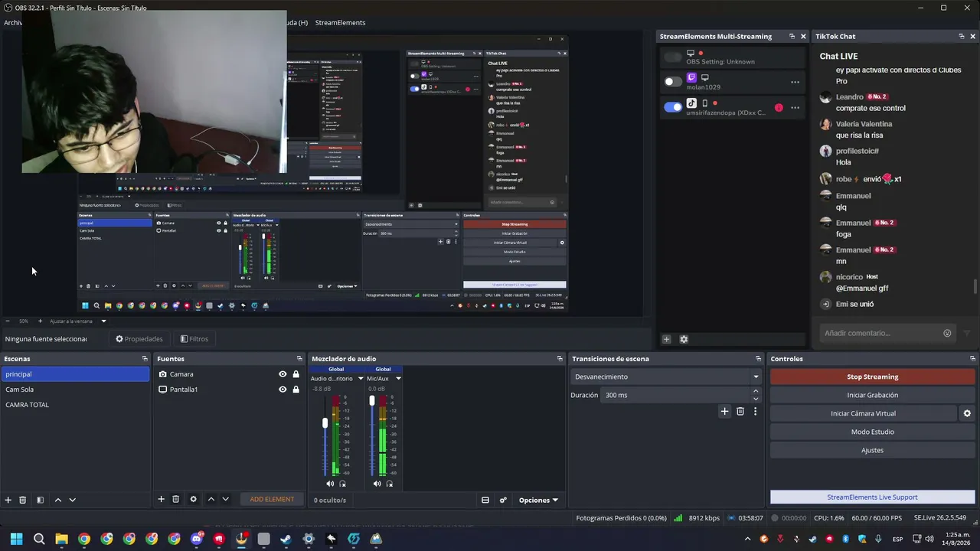980x551 pixels.
Task: Open scene filters in Escenas toolbar
Action: click(x=40, y=500)
